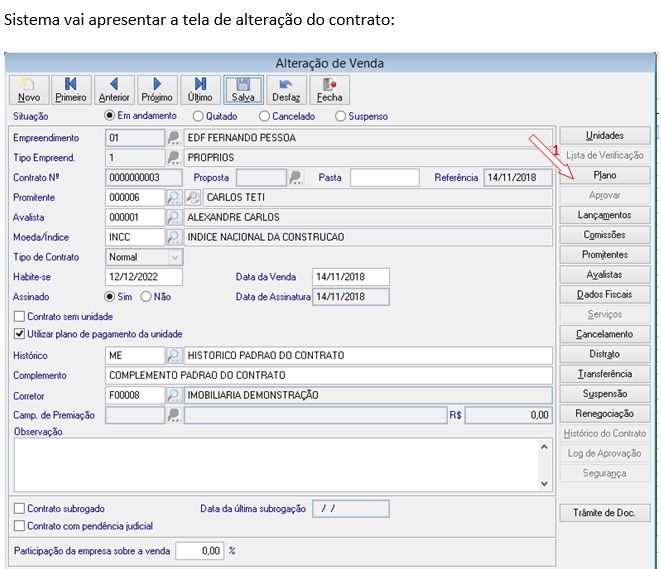Uncheck Utilizar plano de pagamento da unidade
Image resolution: width=661 pixels, height=569 pixels.
(19, 334)
